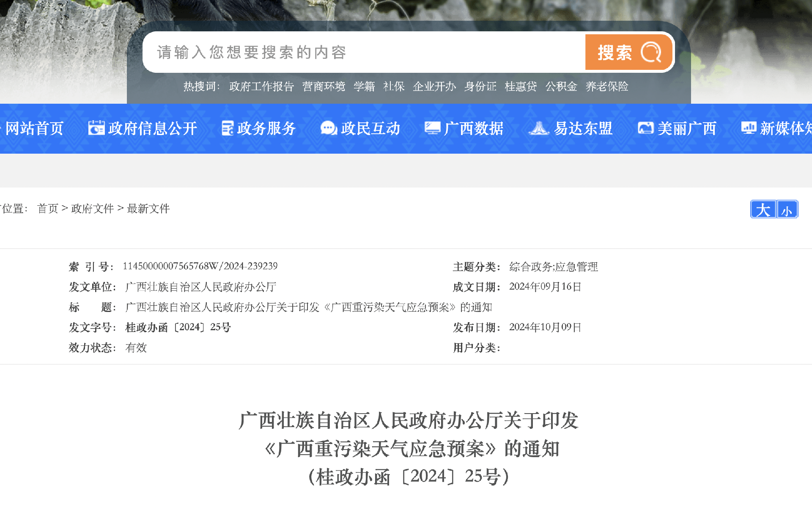Enlarge text with the 大 button
This screenshot has width=812, height=516.
[x=763, y=209]
